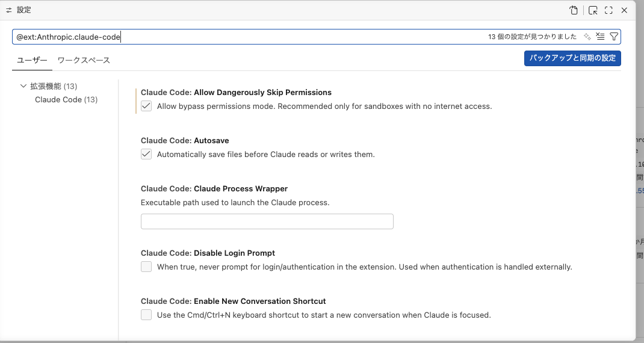Image resolution: width=644 pixels, height=343 pixels.
Task: Click the Claude Process Wrapper path field
Action: [x=267, y=221]
